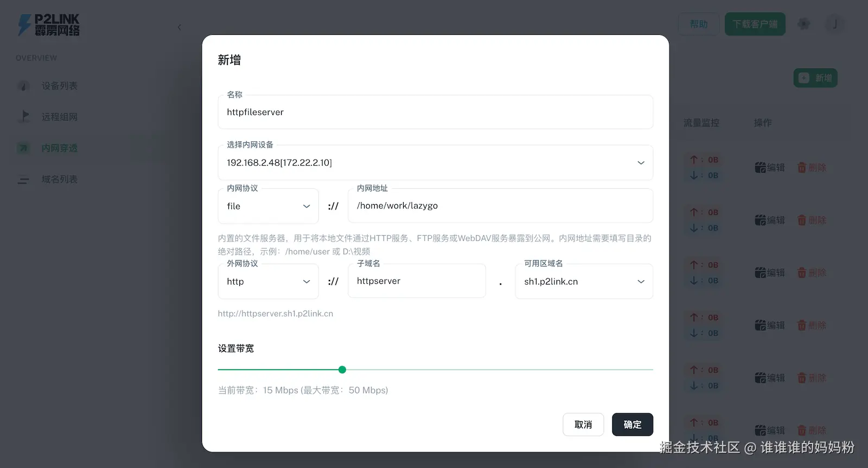This screenshot has height=468, width=868.
Task: Click the 内网穿透 arrow icon
Action: point(23,148)
